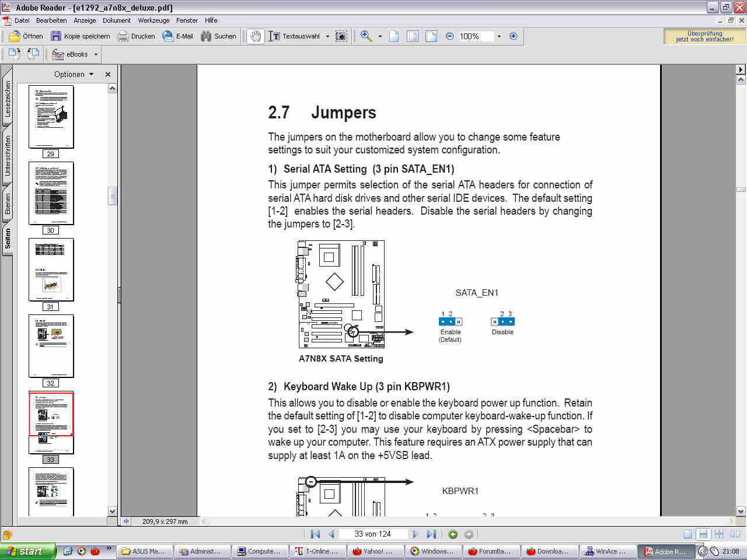The height and width of the screenshot is (560, 747).
Task: Save a copy with Kopie speichern
Action: coord(81,36)
